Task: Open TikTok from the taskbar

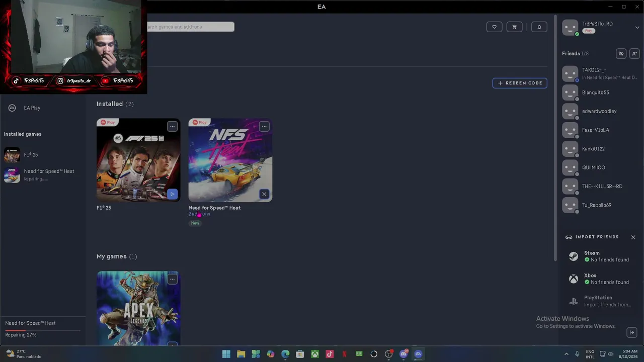Action: [x=330, y=354]
